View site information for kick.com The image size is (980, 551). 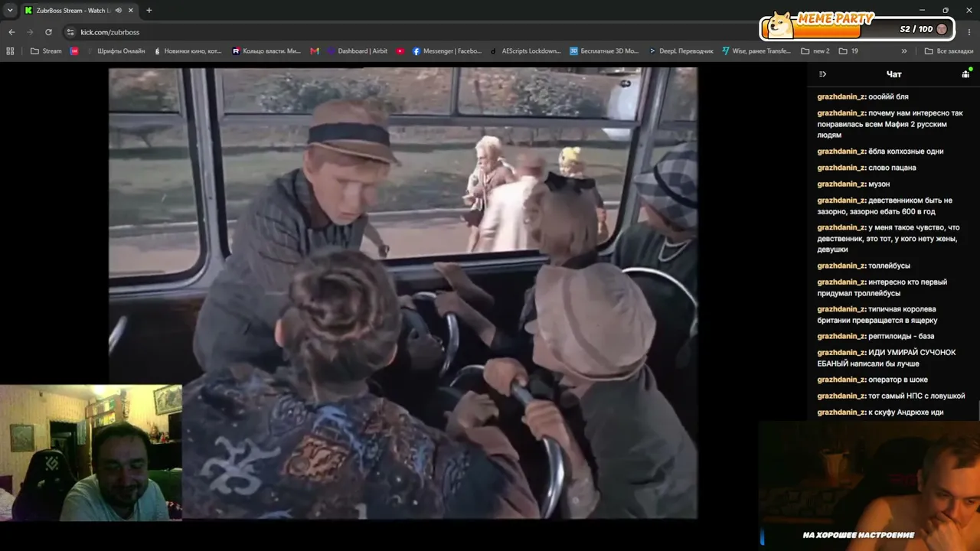(x=70, y=32)
